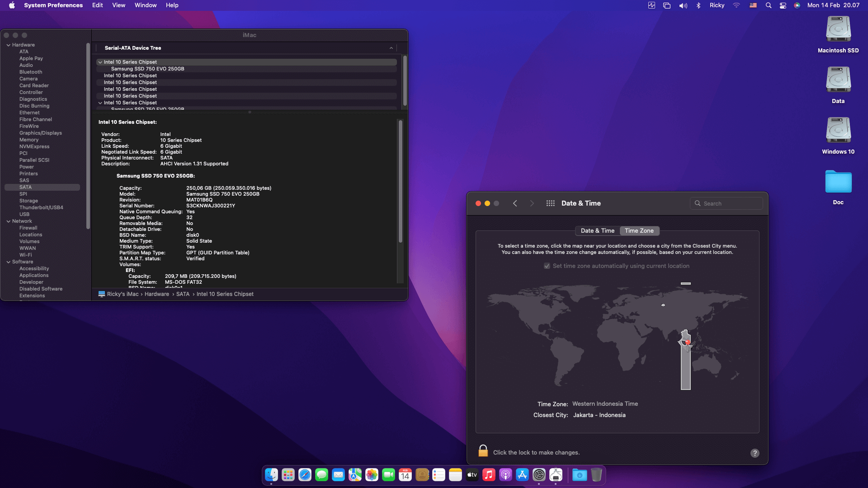868x488 pixels.
Task: Select Wi-Fi in the Network section
Action: [26, 255]
